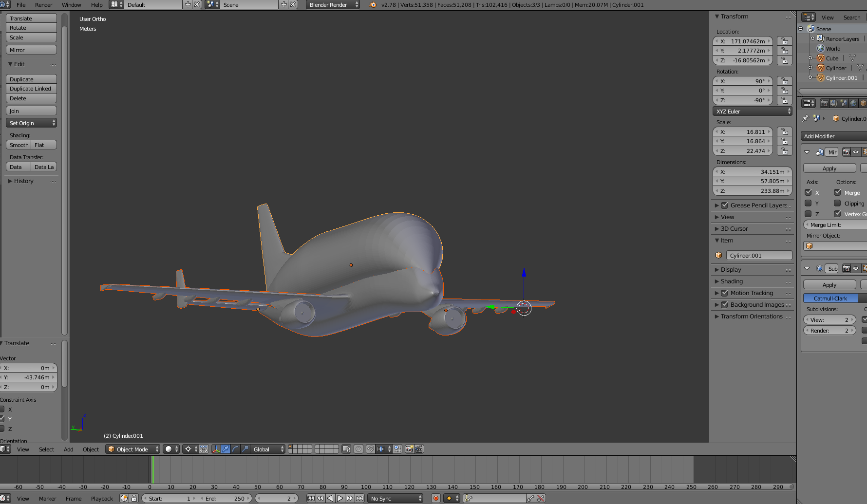Disable the Grease Pencil Layers checkbox
This screenshot has height=504, width=867.
pos(725,205)
